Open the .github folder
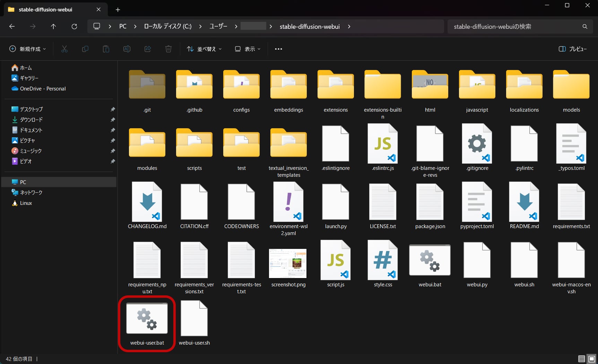This screenshot has height=364, width=598. pos(194,91)
